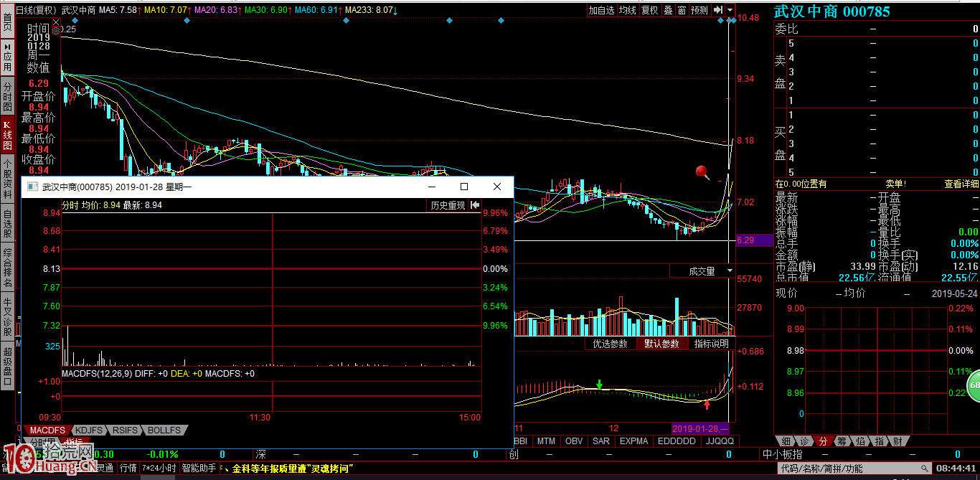Open the chart toolbar dropdown arrow
This screenshot has height=480, width=980.
[730, 10]
